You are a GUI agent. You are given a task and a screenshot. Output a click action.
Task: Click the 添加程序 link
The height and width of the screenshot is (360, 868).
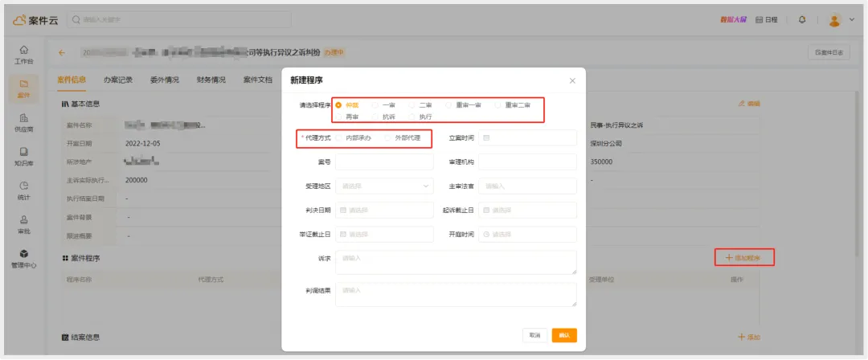[x=743, y=257]
